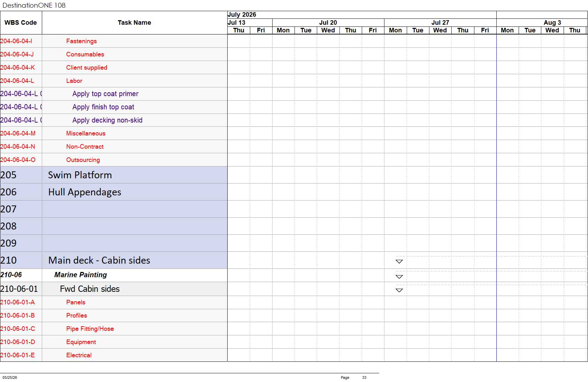Select WBS code 204-06-04-N
588x382 pixels.
coord(17,147)
